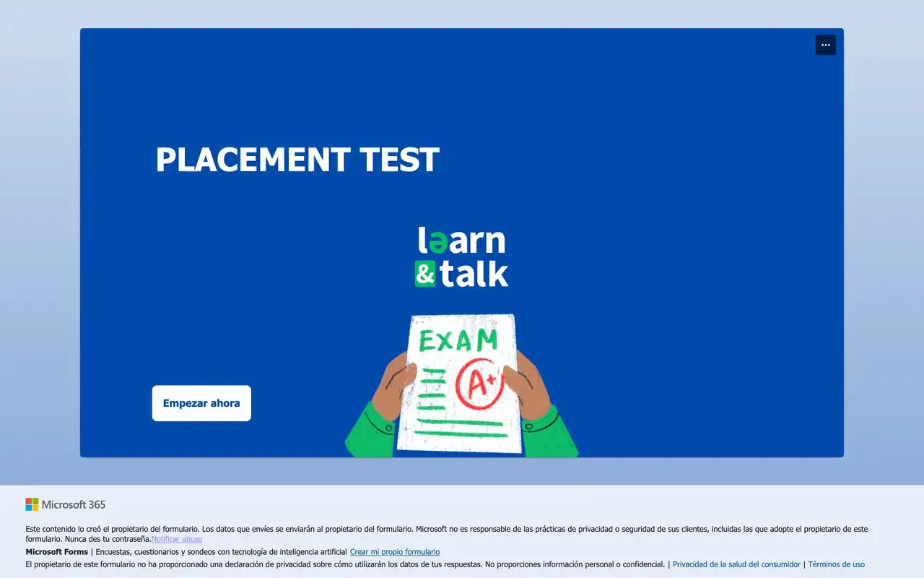Click the PLACEMENT TEST heading

click(x=297, y=160)
